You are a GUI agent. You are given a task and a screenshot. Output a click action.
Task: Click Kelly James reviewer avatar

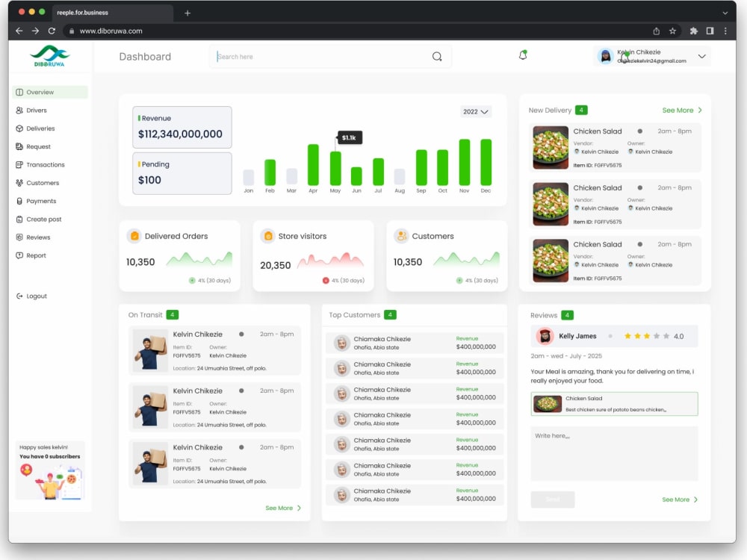[545, 336]
